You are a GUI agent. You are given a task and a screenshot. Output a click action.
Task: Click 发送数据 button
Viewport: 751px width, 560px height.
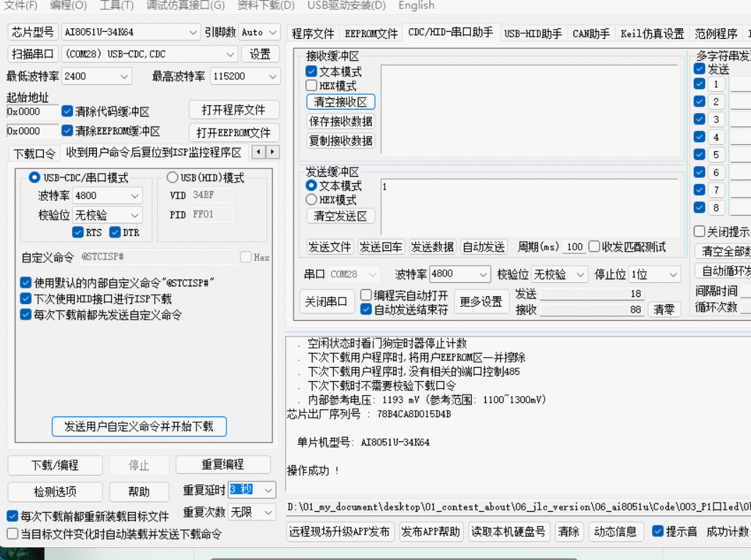432,247
